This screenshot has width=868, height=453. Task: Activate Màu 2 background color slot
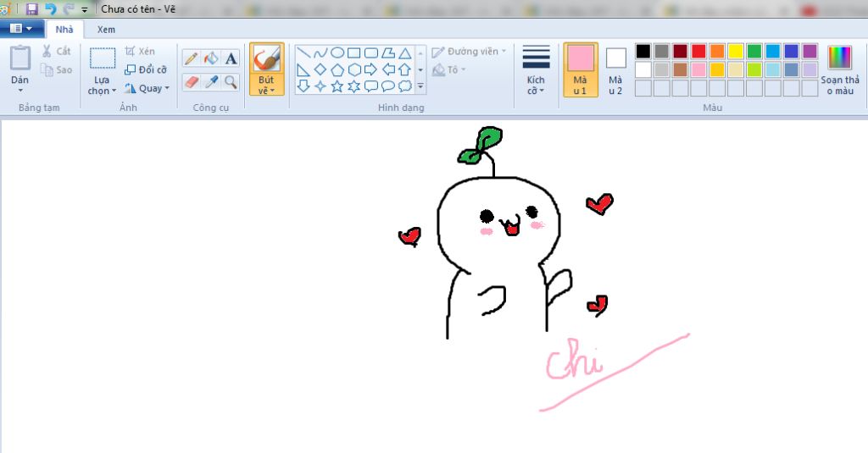click(615, 69)
